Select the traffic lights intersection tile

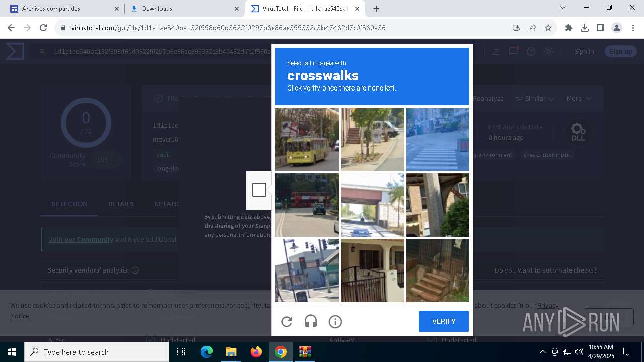pos(307,270)
